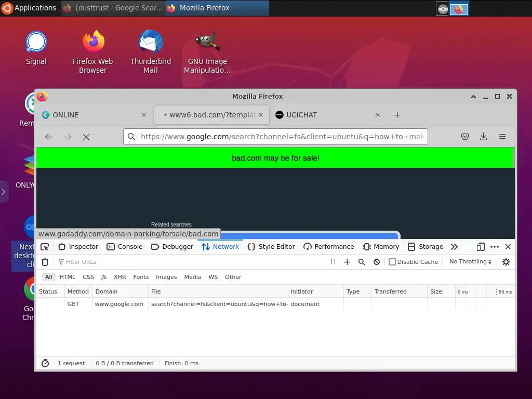This screenshot has width=532, height=399.
Task: Filter requests by WS
Action: coord(213,277)
